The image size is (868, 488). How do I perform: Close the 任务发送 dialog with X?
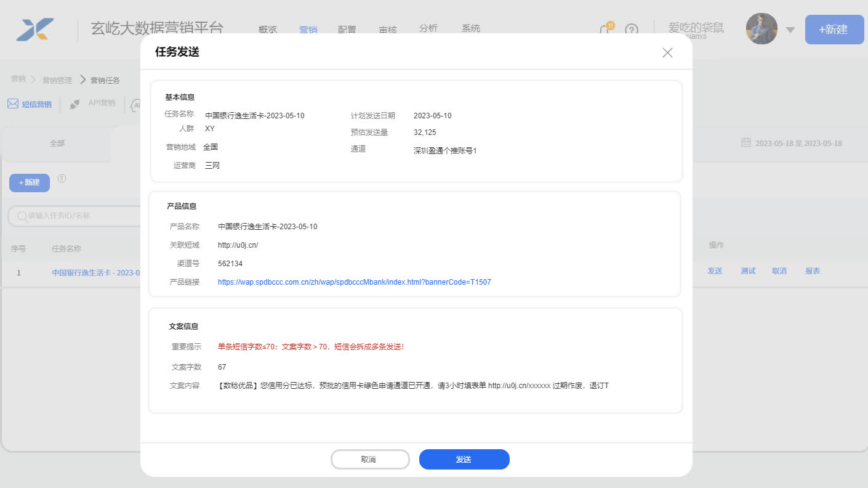(667, 53)
